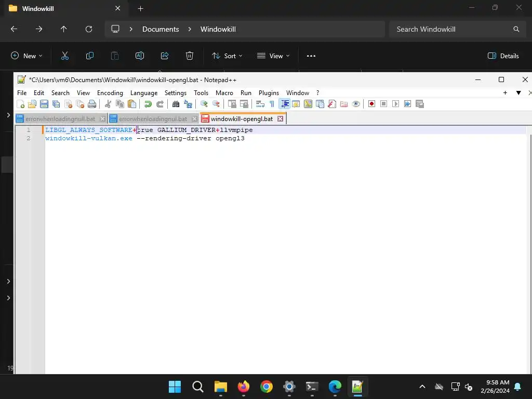Click the Save All icon

[56, 104]
